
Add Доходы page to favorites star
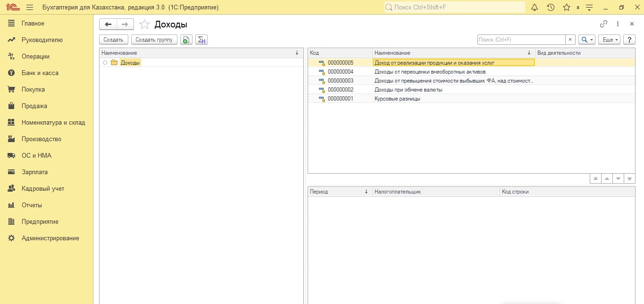click(145, 25)
